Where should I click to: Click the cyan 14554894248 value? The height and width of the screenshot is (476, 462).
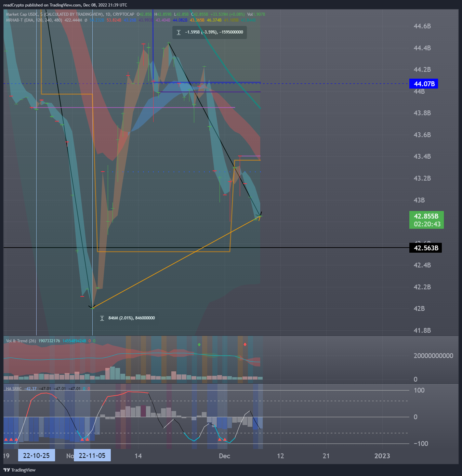point(74,341)
